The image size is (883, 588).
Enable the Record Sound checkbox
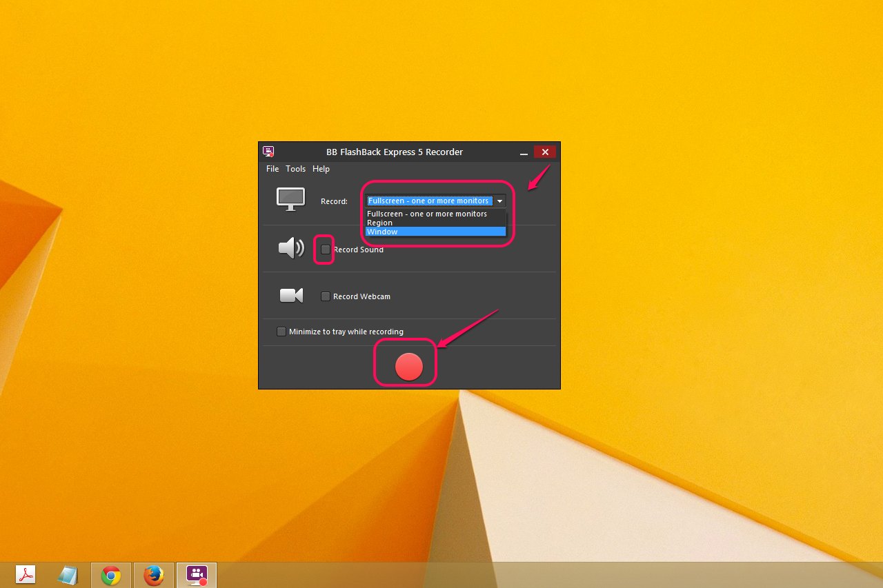coord(326,250)
